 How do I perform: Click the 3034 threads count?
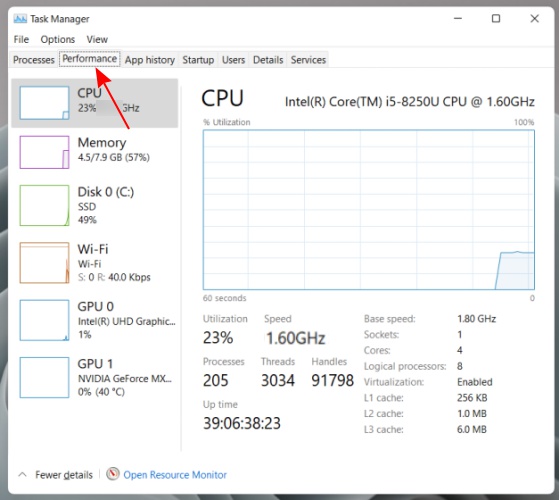click(x=278, y=380)
